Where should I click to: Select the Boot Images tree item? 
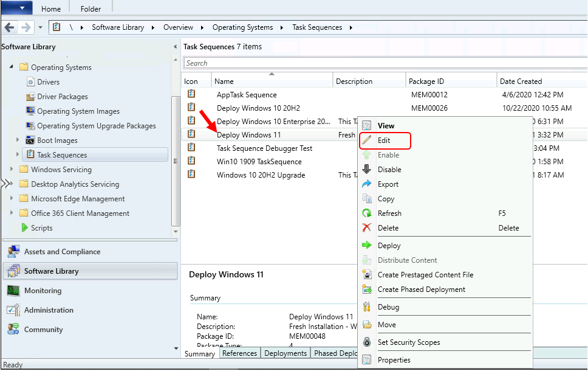coord(57,140)
